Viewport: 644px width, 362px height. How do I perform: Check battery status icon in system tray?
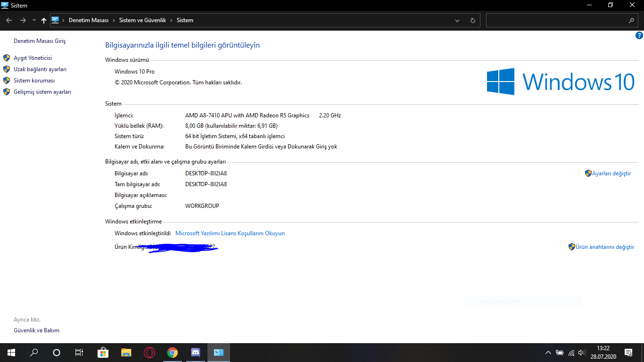click(x=560, y=353)
